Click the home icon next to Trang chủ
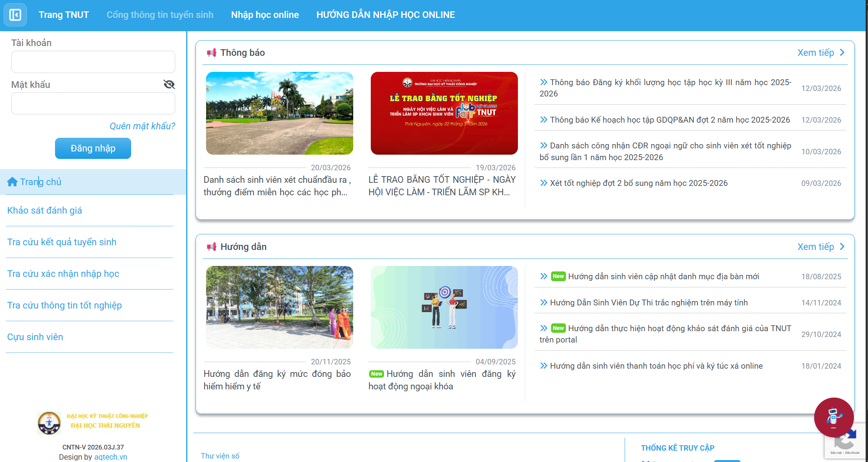 point(12,181)
